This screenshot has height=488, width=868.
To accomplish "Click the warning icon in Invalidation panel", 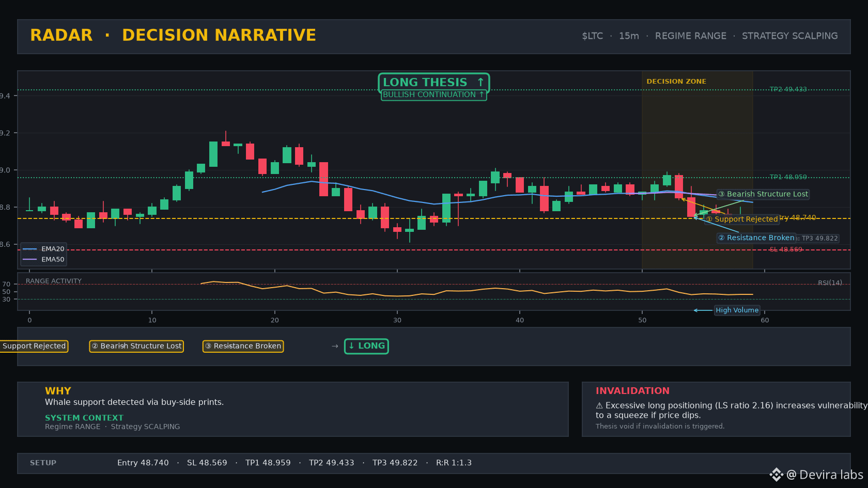I will click(599, 406).
